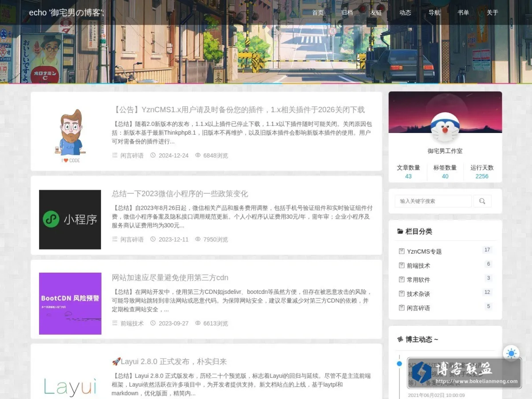Open the 闲言碎语 sidebar category
The height and width of the screenshot is (399, 532).
[419, 308]
